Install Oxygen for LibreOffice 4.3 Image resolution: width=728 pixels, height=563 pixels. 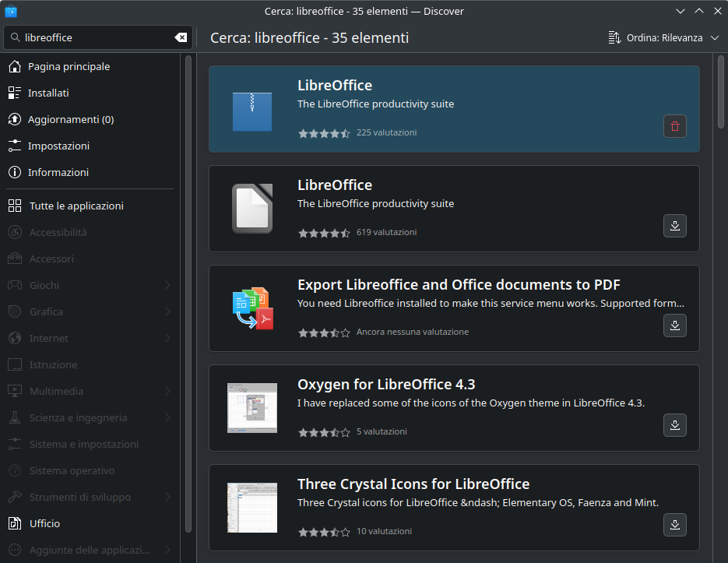(x=674, y=425)
